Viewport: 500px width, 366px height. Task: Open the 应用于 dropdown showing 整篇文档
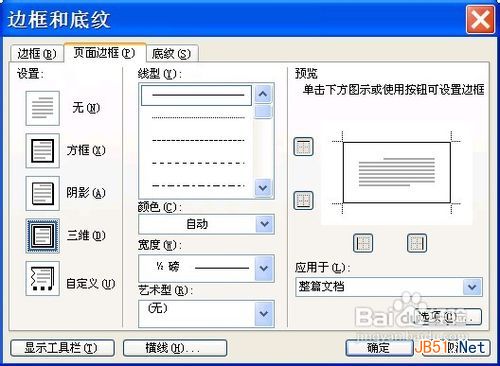(x=389, y=287)
